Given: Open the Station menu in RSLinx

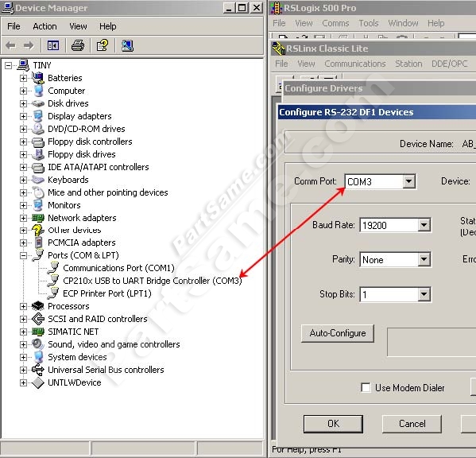Looking at the screenshot, I should (408, 64).
